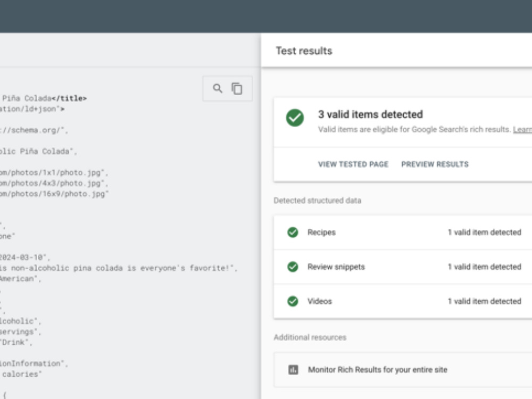Open the Monitor Rich Results chart icon
Screen dimensions: 532x399
coord(293,370)
